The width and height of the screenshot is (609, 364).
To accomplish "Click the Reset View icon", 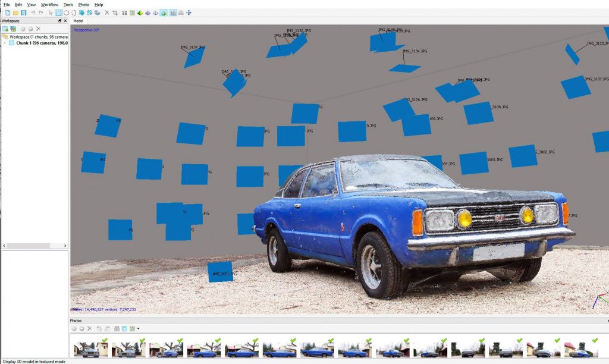I will point(189,12).
